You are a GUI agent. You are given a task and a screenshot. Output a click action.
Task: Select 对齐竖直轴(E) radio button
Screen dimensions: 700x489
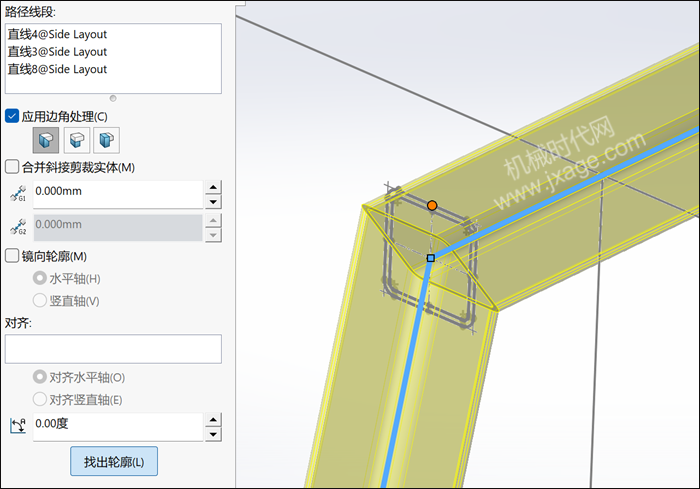[40, 399]
